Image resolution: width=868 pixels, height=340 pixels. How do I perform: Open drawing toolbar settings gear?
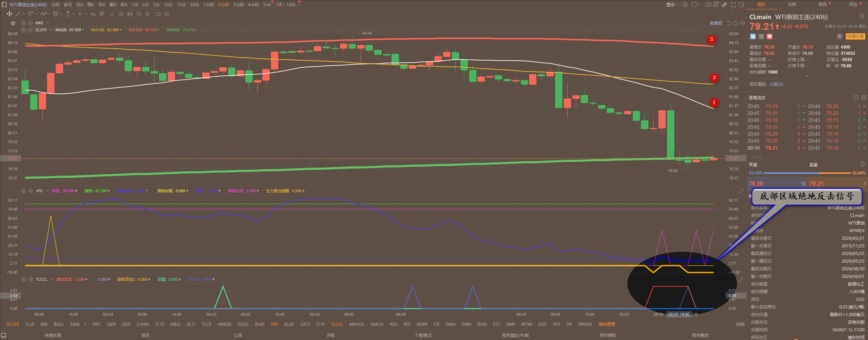click(167, 14)
